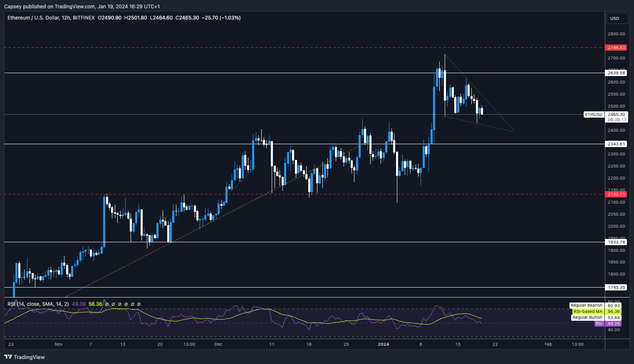Viewport: 634px width, 364px height.
Task: Click the 2300.00 price axis label
Action: click(616, 154)
